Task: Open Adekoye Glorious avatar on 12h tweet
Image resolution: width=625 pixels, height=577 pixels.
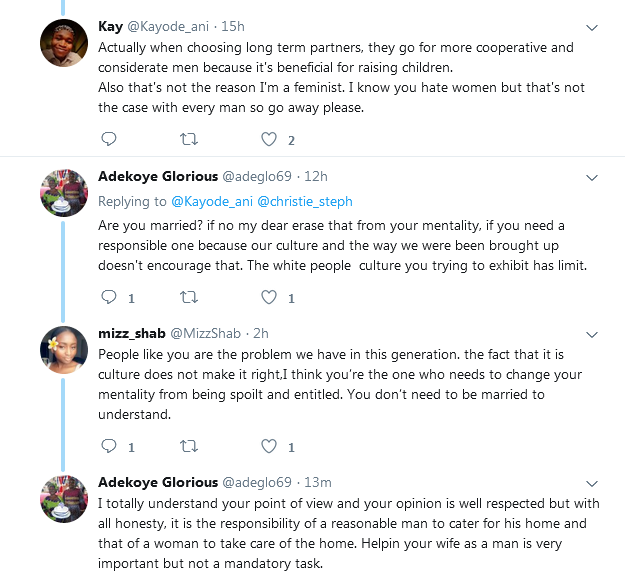Action: coord(64,193)
